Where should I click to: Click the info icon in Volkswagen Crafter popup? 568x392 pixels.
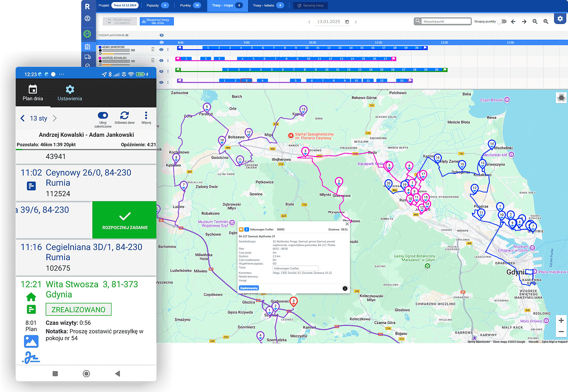345,288
